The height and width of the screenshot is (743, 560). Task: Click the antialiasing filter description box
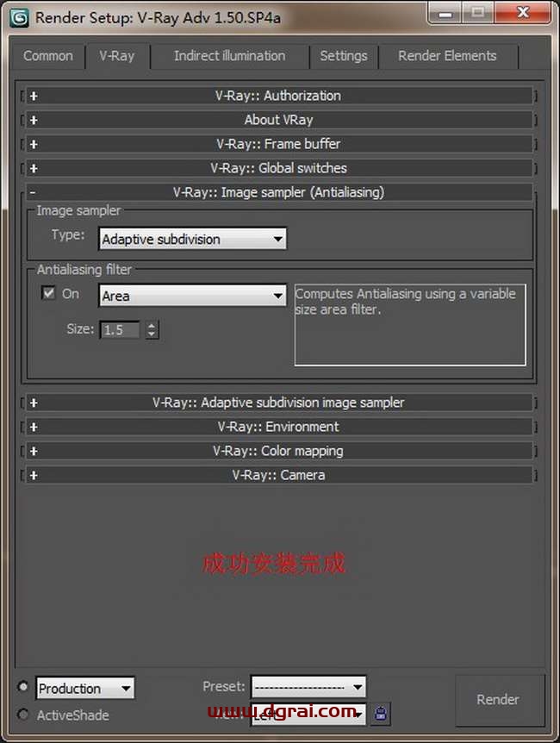(410, 325)
